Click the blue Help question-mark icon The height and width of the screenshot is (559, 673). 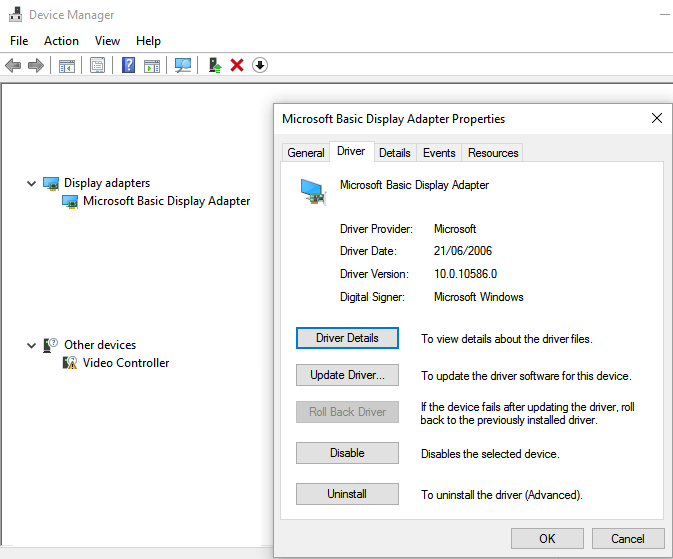tap(128, 65)
